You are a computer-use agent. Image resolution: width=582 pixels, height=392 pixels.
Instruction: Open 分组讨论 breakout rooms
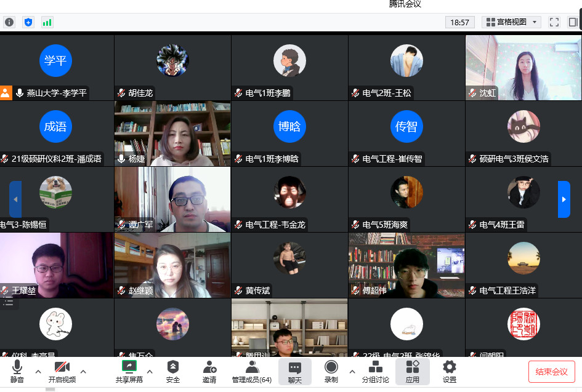[x=375, y=372]
